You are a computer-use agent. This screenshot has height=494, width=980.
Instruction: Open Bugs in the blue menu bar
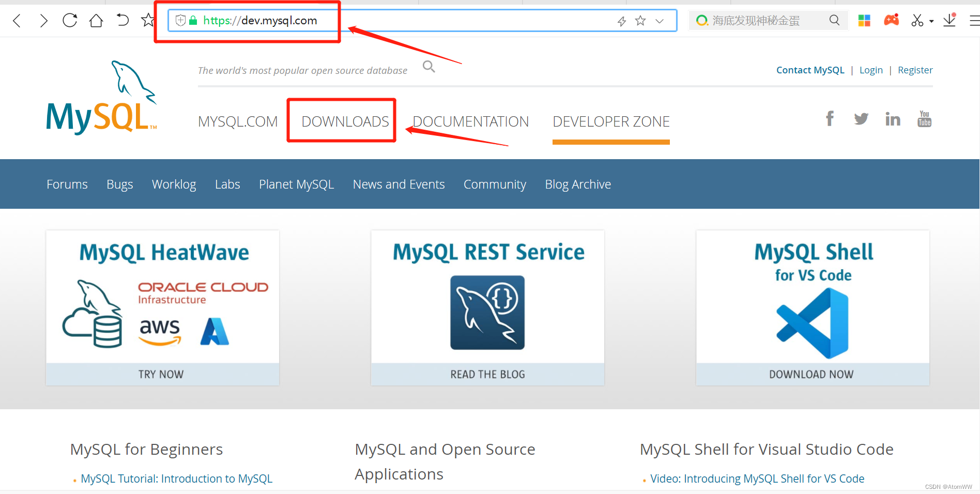click(120, 184)
